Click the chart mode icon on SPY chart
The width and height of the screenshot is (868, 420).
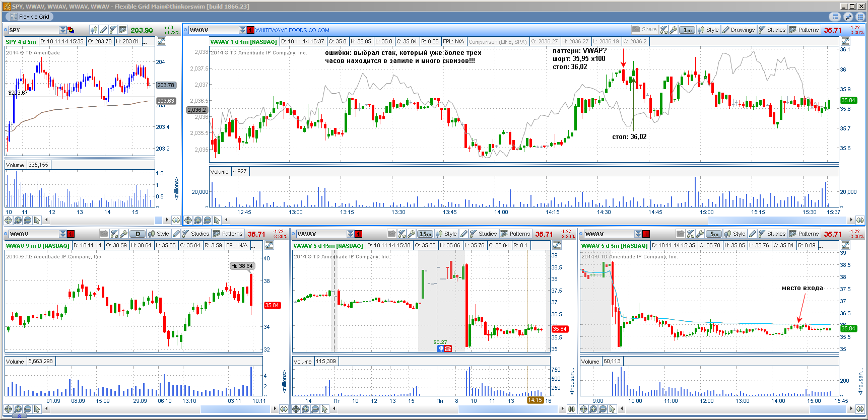(162, 41)
